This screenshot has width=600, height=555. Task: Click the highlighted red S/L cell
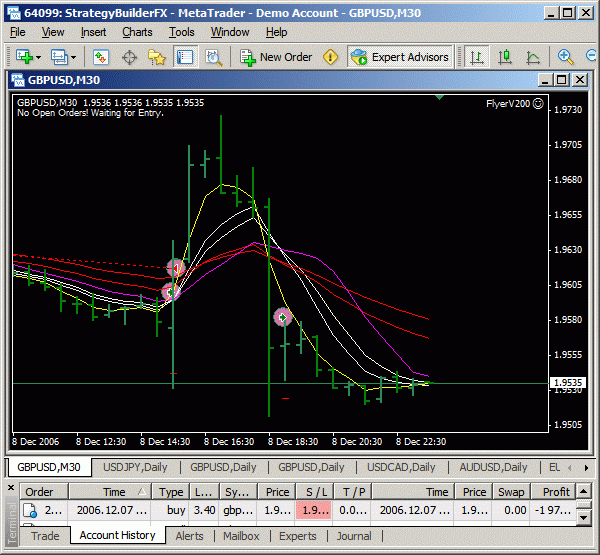pyautogui.click(x=314, y=510)
